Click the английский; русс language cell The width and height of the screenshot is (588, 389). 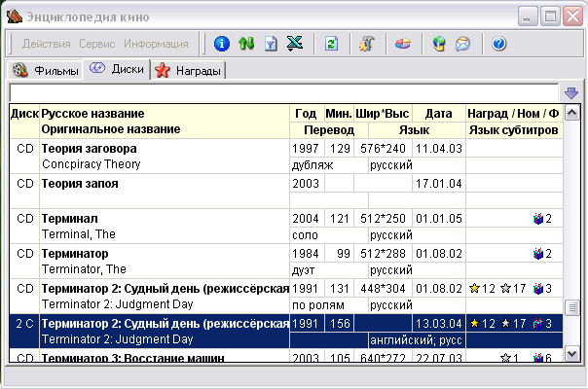pos(417,340)
